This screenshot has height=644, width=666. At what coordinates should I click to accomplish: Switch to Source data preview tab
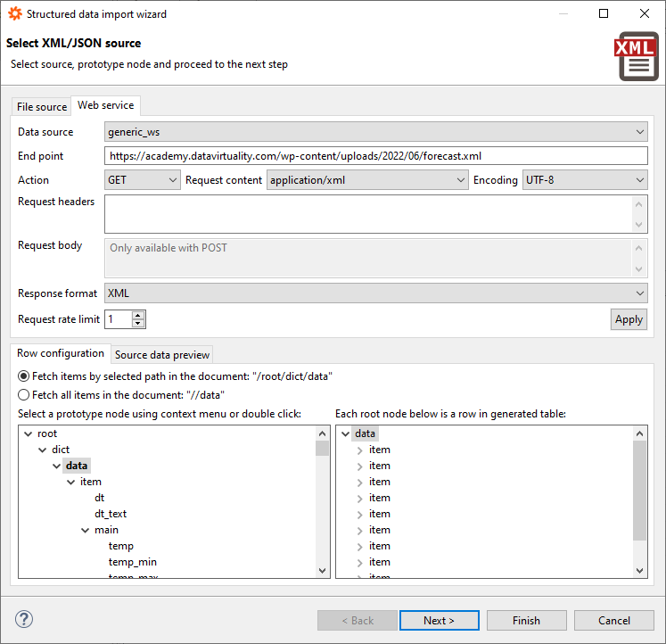click(162, 355)
